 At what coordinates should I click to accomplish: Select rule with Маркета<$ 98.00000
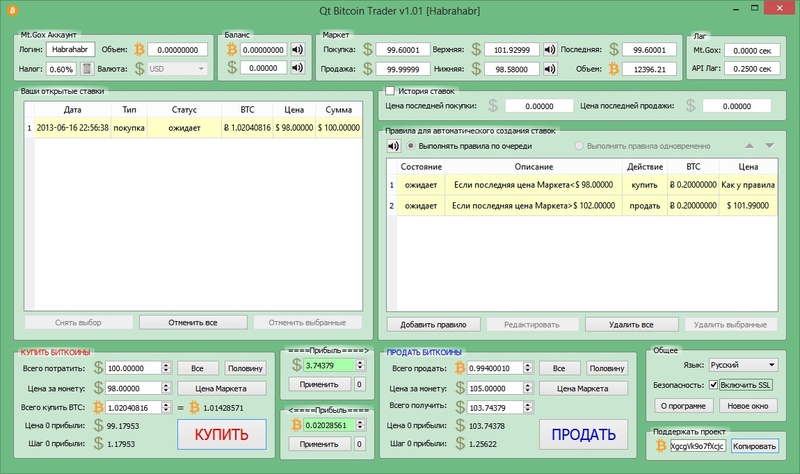tap(583, 185)
